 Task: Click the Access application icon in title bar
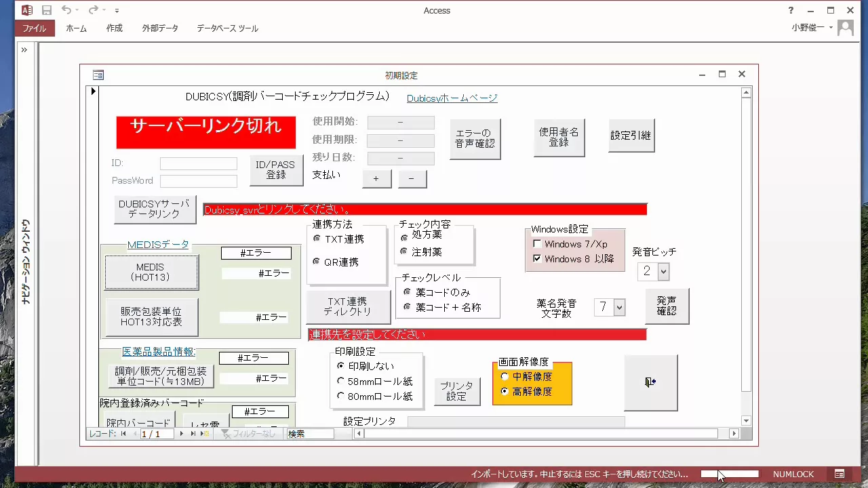click(26, 10)
